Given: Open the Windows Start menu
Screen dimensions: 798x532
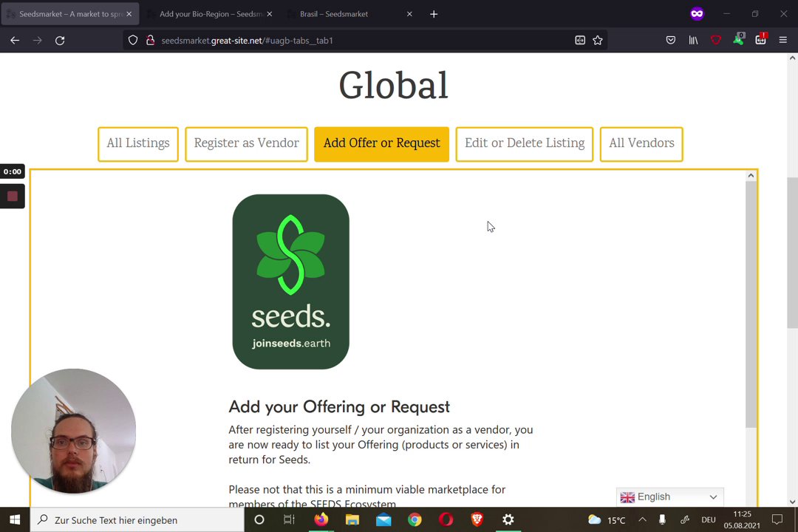Looking at the screenshot, I should pyautogui.click(x=15, y=519).
